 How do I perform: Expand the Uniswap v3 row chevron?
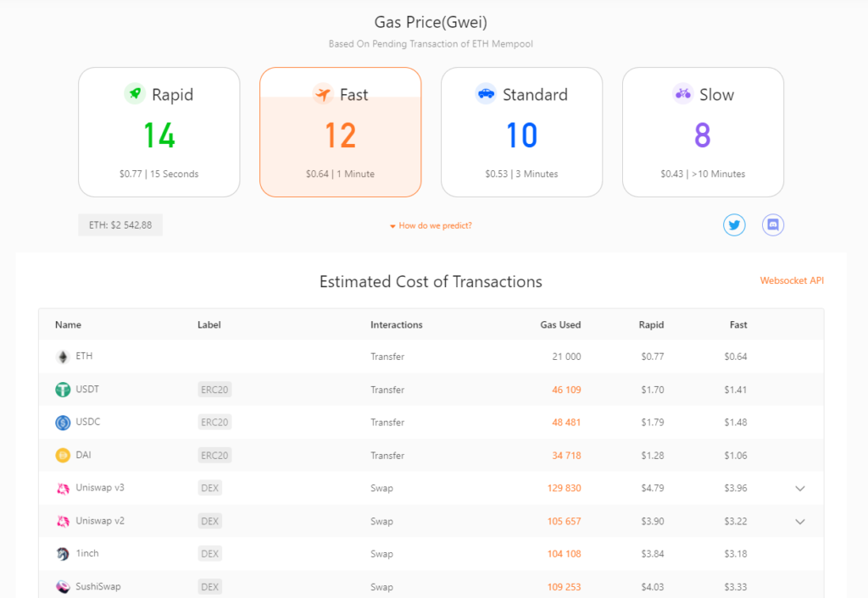point(799,489)
